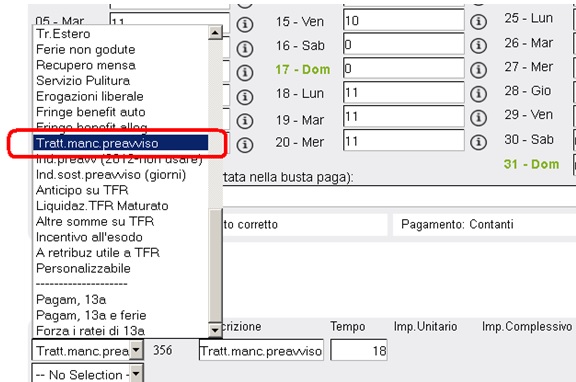
Task: Open info icon left of 15 - Ven label
Action: click(x=245, y=25)
